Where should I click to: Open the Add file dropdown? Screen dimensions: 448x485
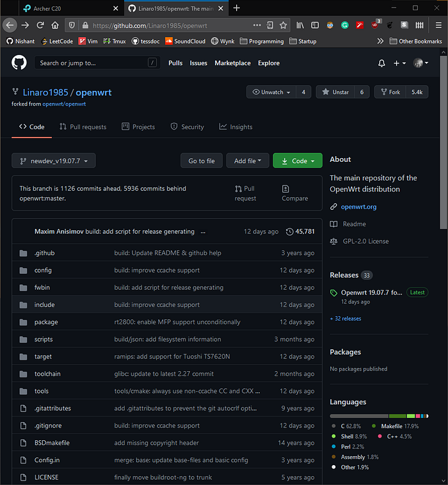coord(248,161)
